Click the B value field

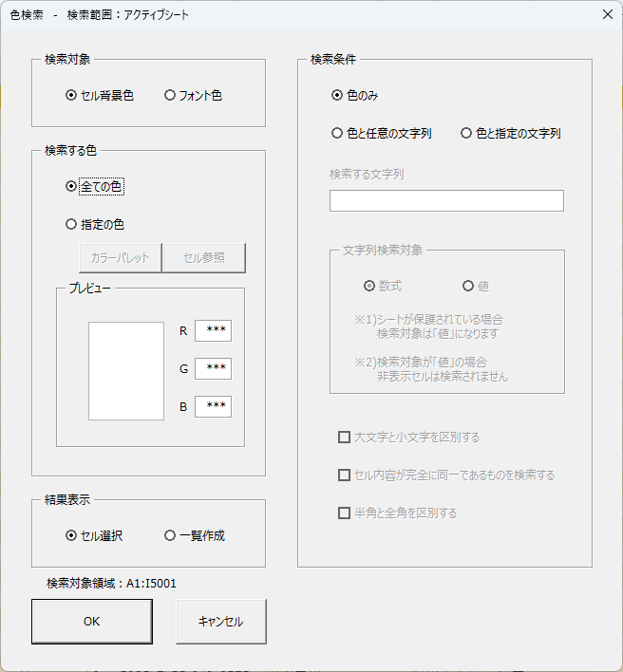click(x=213, y=406)
